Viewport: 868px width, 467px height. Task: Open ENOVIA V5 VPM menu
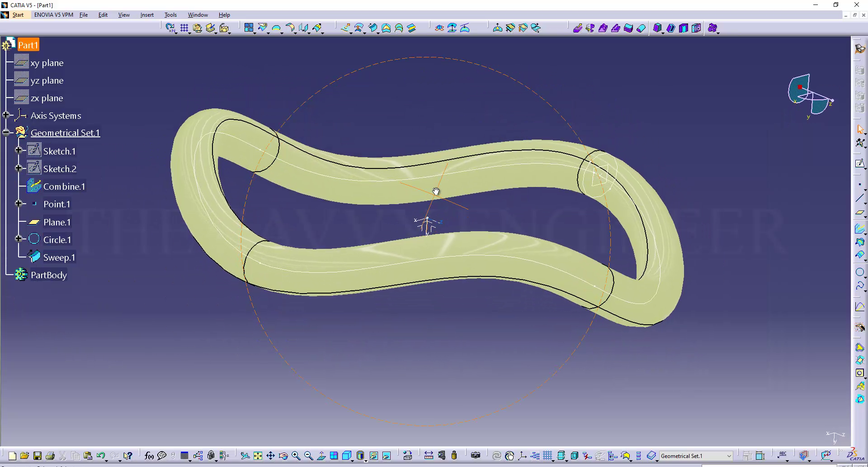click(x=53, y=15)
